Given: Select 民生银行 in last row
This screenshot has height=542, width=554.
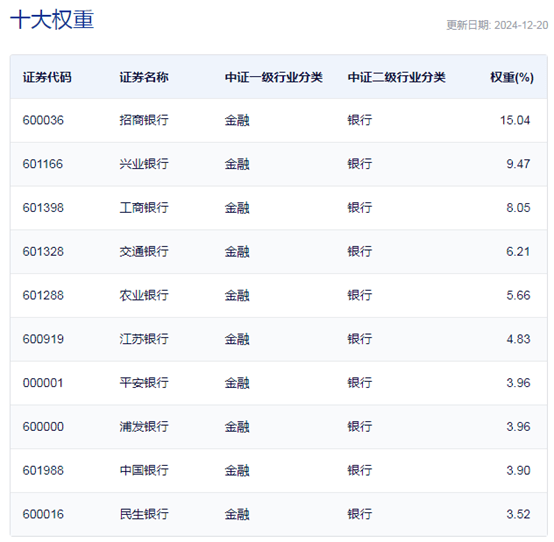Looking at the screenshot, I should tap(144, 514).
